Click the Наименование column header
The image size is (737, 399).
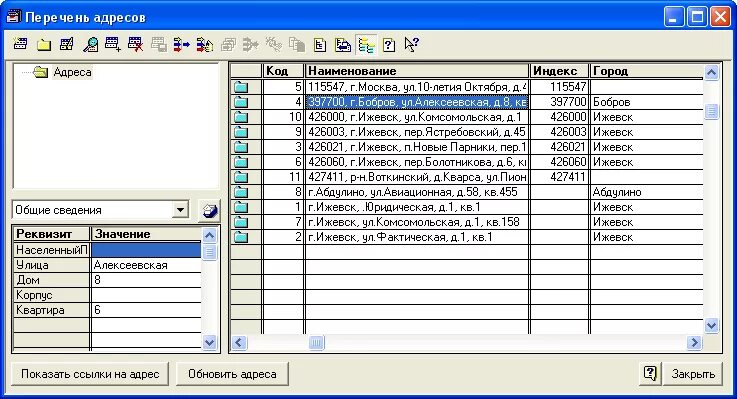[x=417, y=71]
